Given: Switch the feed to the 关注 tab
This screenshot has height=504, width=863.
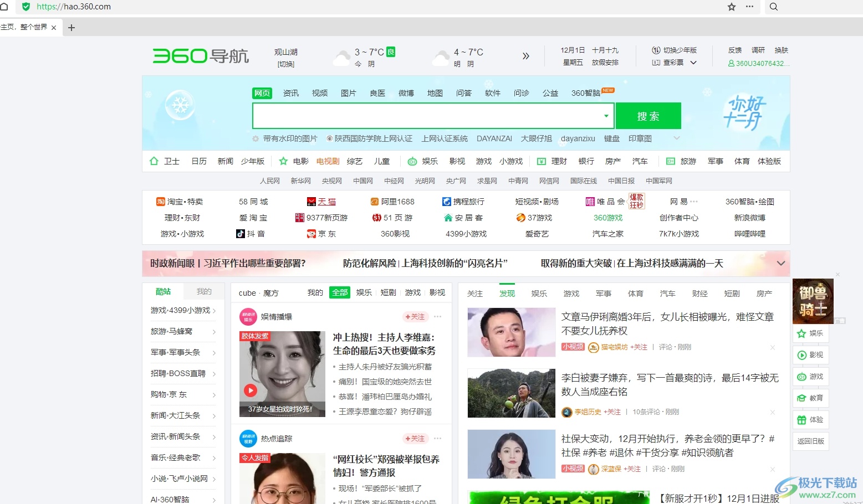Looking at the screenshot, I should click(x=475, y=294).
